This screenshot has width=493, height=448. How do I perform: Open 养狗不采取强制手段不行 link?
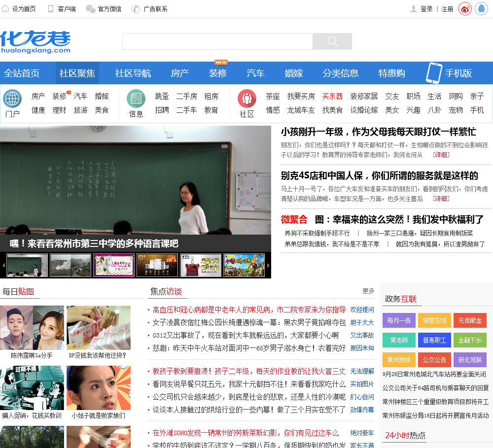[x=317, y=233]
